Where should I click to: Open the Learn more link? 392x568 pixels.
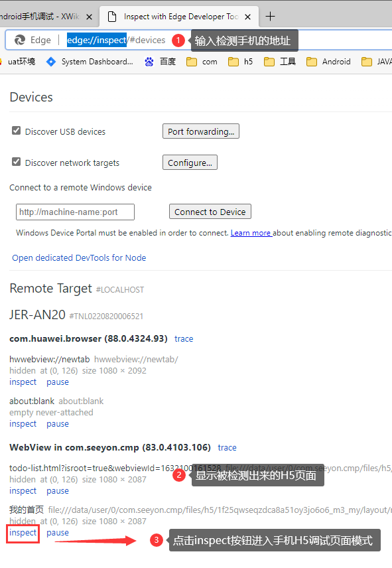click(x=251, y=233)
